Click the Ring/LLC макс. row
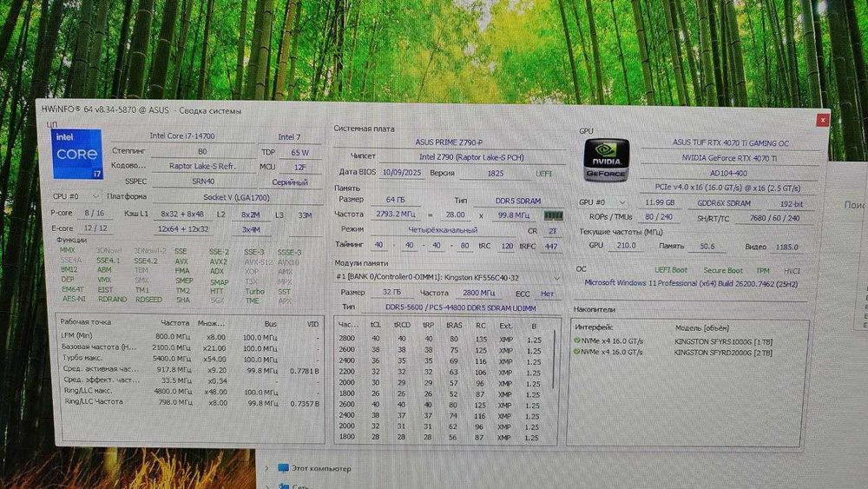Screen dimensions: 868x489 point(191,392)
